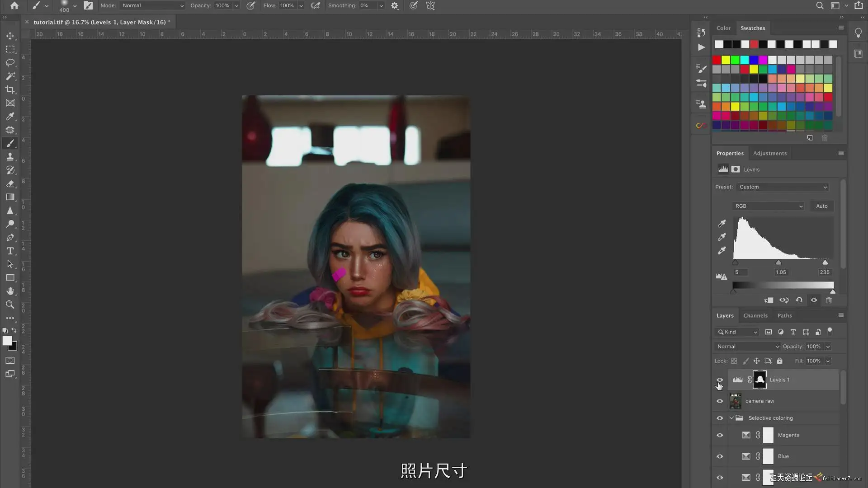Select the Move tool

click(x=10, y=36)
